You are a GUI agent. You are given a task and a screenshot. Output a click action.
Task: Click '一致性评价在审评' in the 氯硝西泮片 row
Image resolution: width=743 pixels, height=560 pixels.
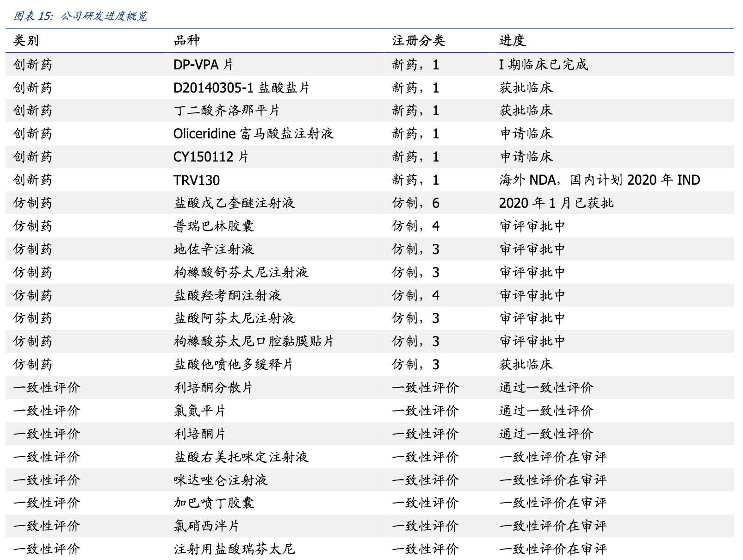pos(553,526)
